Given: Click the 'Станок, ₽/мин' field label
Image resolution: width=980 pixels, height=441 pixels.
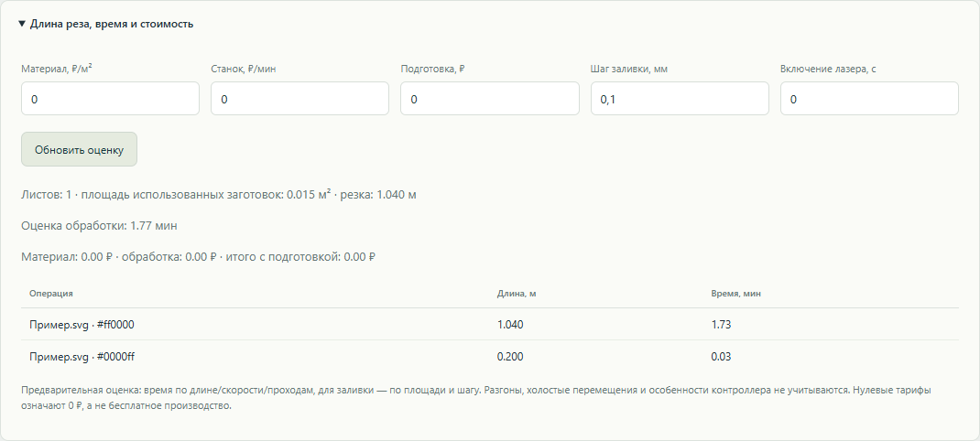Looking at the screenshot, I should tap(243, 69).
